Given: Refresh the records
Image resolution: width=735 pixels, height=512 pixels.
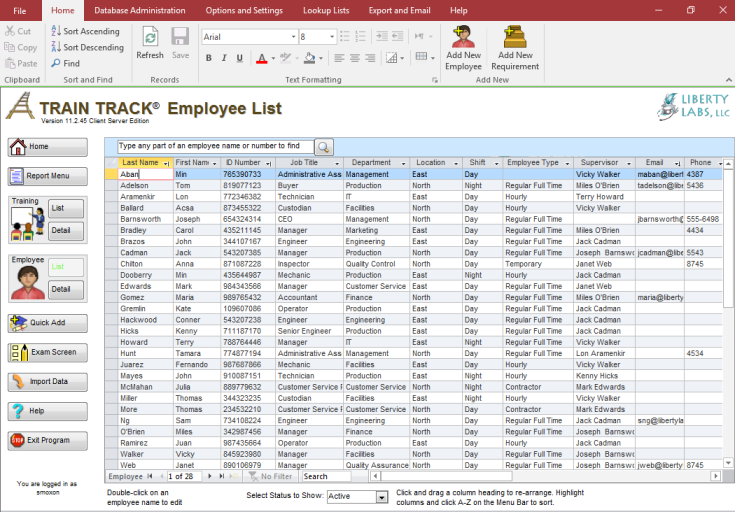Looking at the screenshot, I should point(150,43).
